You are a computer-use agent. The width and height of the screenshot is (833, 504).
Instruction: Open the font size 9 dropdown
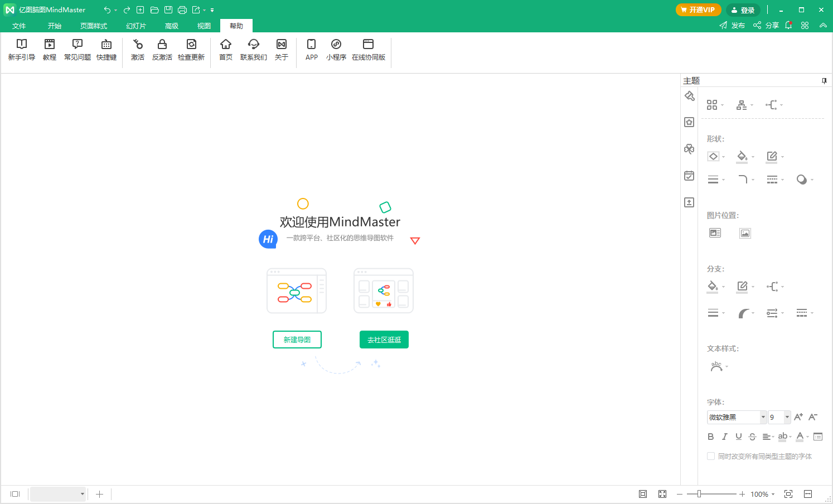point(787,417)
